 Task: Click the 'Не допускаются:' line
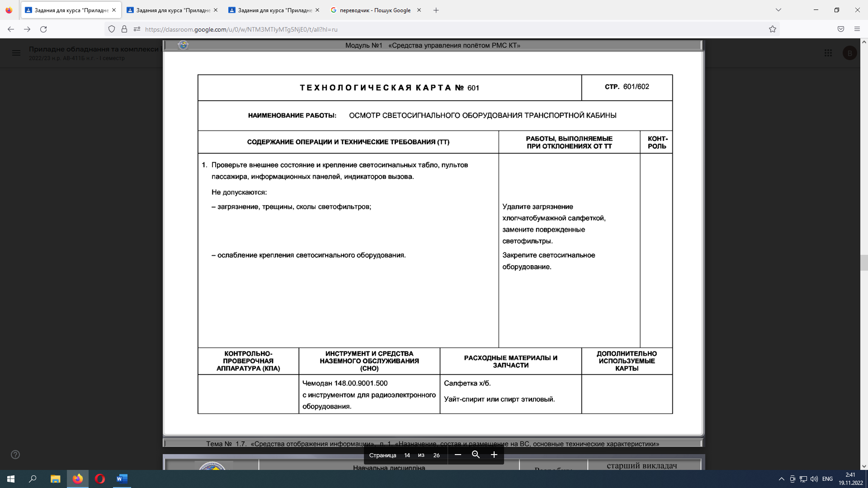click(239, 192)
